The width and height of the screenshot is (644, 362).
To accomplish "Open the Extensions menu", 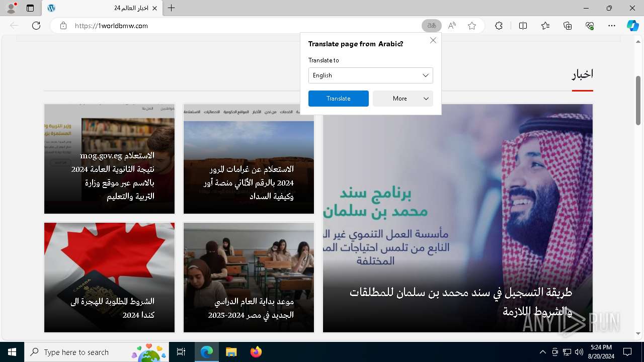I will (499, 26).
